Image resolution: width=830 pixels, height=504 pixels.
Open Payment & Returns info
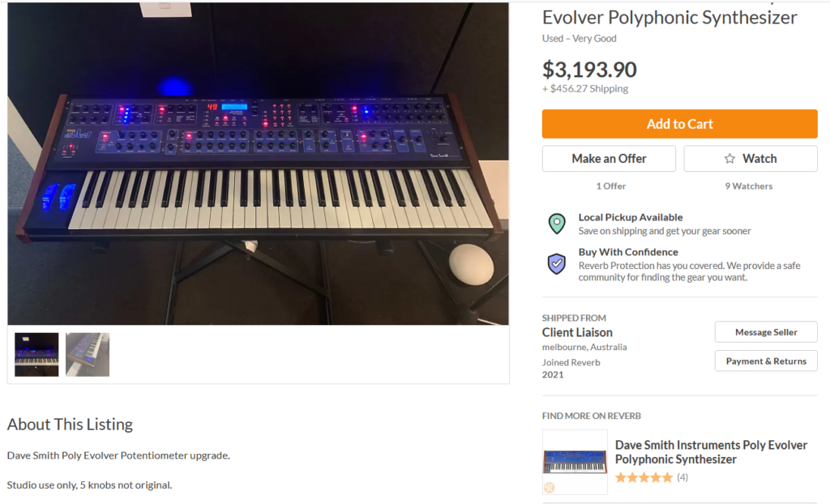766,361
